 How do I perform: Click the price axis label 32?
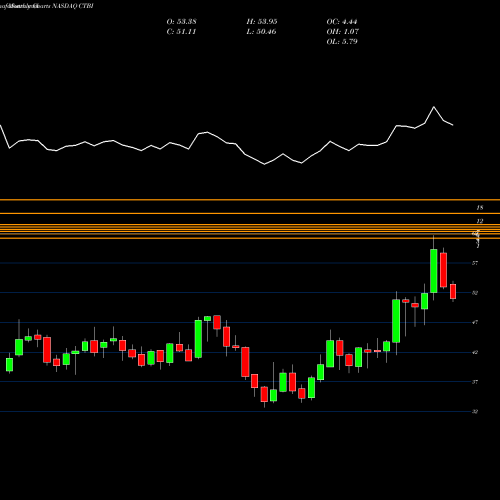click(x=475, y=411)
